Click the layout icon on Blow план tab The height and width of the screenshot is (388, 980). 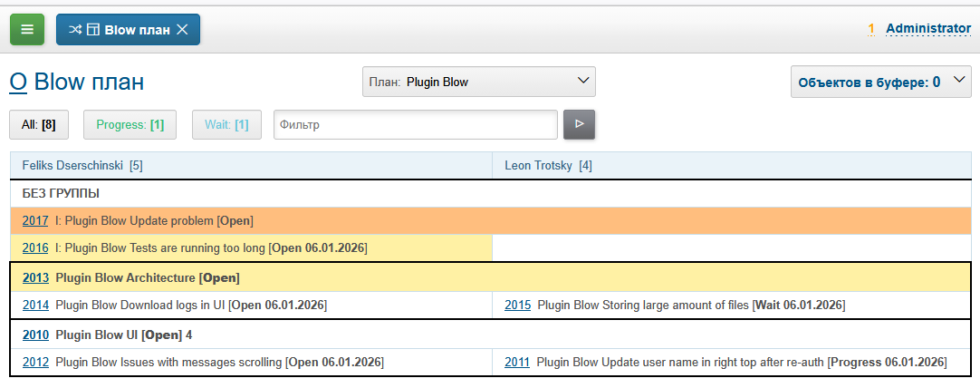tap(92, 29)
